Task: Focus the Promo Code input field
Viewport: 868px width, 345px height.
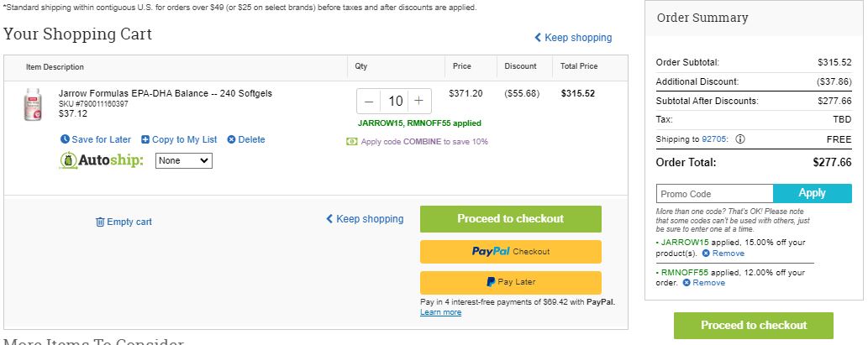Action: 715,194
